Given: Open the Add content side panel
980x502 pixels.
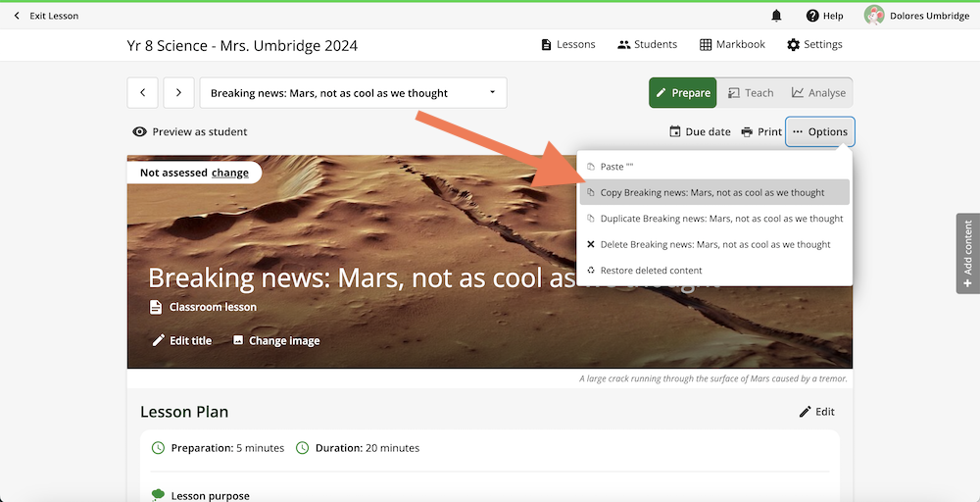Looking at the screenshot, I should click(967, 254).
